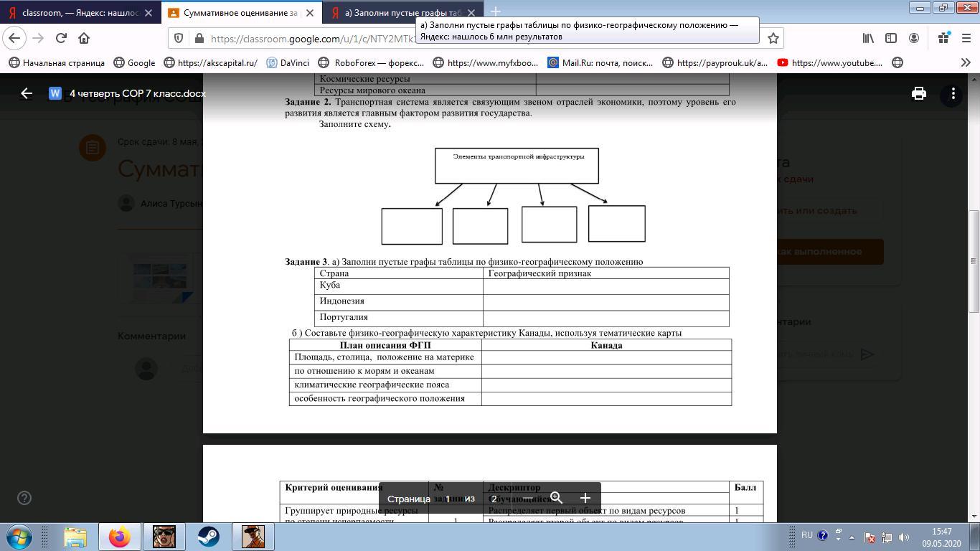Click the Индонезия table cell
This screenshot has height=551, width=980.
click(399, 302)
